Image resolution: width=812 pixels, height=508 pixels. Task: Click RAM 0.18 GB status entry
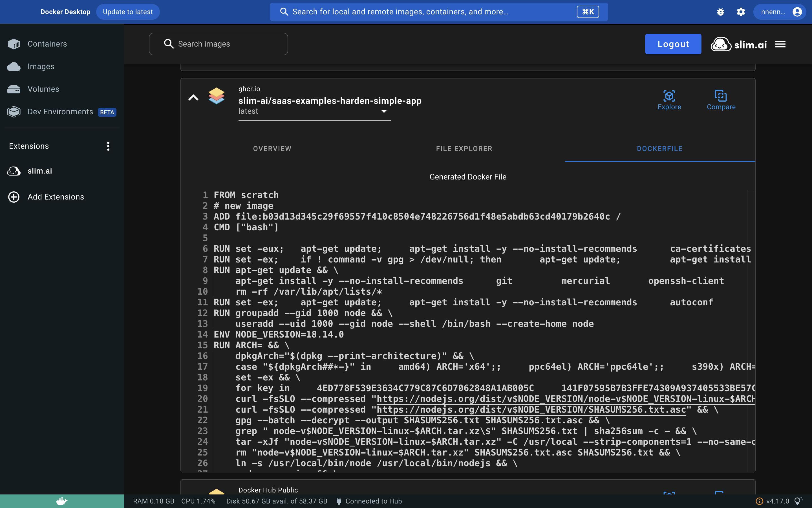[x=154, y=501]
